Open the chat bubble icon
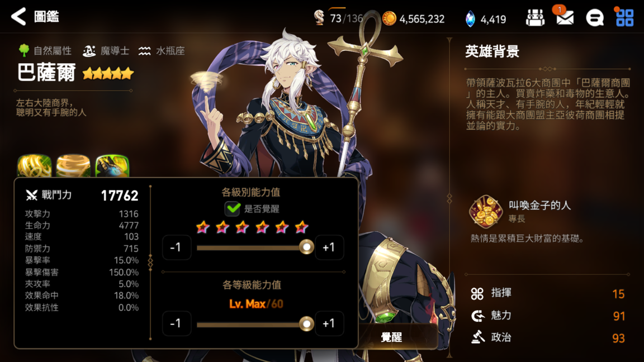The image size is (644, 362). 594,18
